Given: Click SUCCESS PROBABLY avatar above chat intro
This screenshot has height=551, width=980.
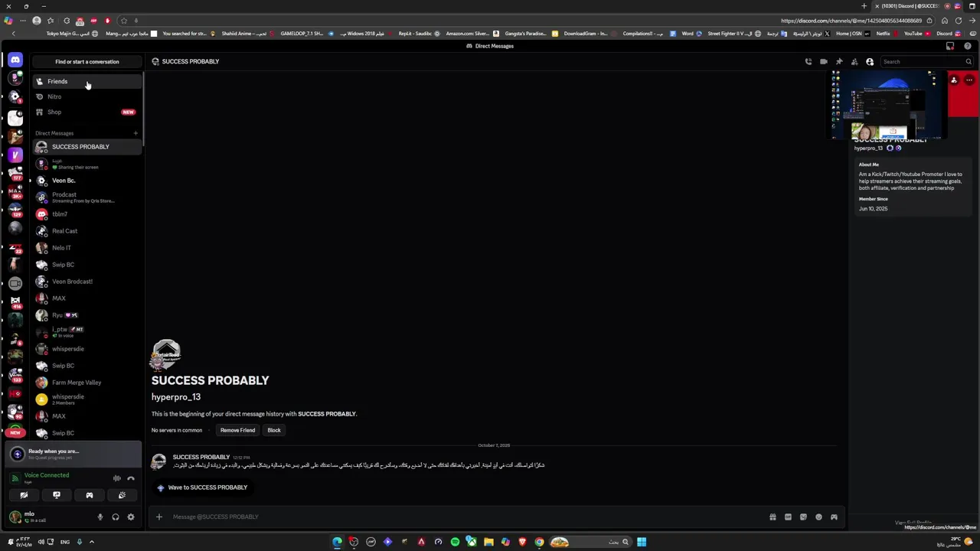Looking at the screenshot, I should pos(165,355).
